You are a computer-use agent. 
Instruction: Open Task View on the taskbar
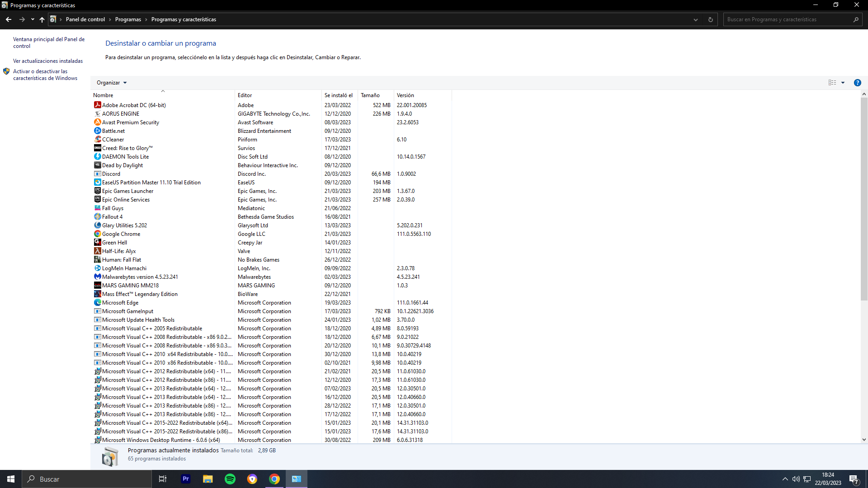pyautogui.click(x=163, y=479)
